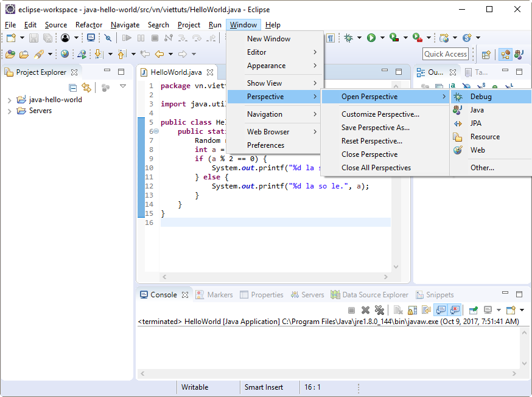
Task: Click the green Run button icon
Action: pyautogui.click(x=371, y=38)
